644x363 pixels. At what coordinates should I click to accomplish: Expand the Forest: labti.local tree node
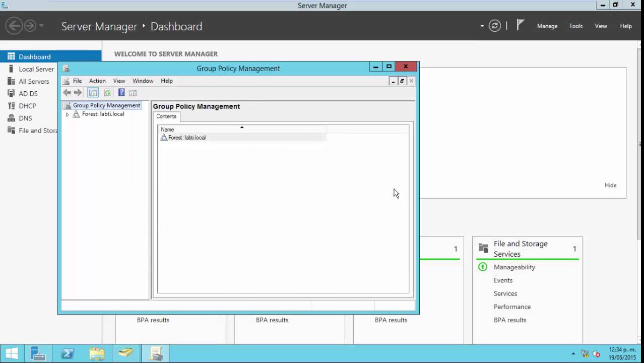pos(68,114)
